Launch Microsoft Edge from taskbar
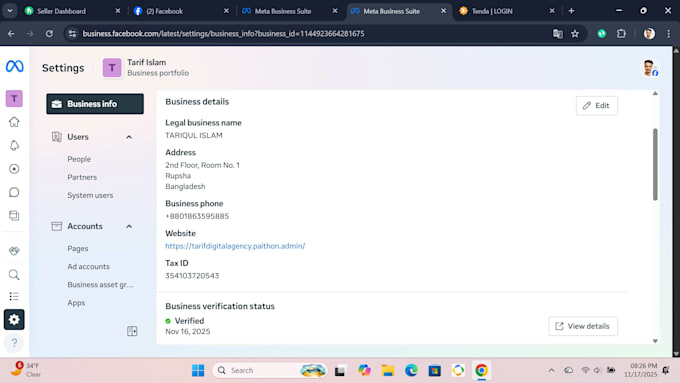The width and height of the screenshot is (680, 383). [411, 370]
